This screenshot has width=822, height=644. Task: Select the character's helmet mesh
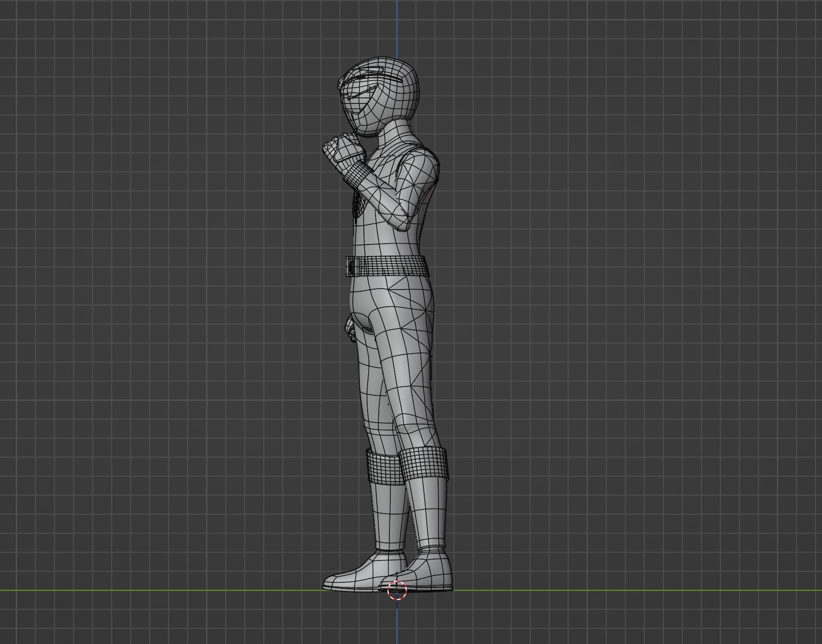tap(379, 97)
